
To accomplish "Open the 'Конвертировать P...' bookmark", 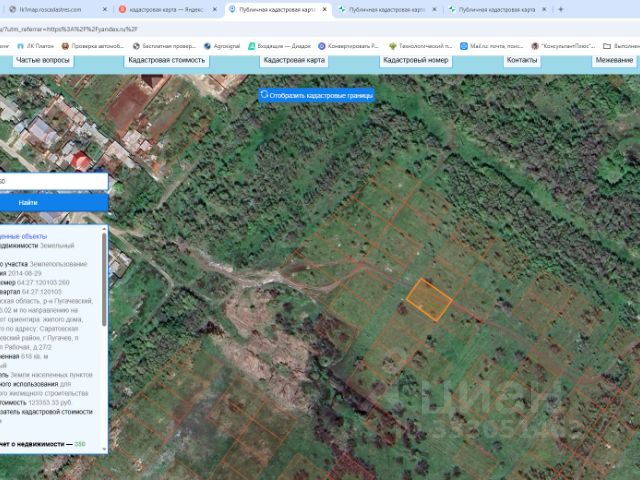I will [348, 46].
